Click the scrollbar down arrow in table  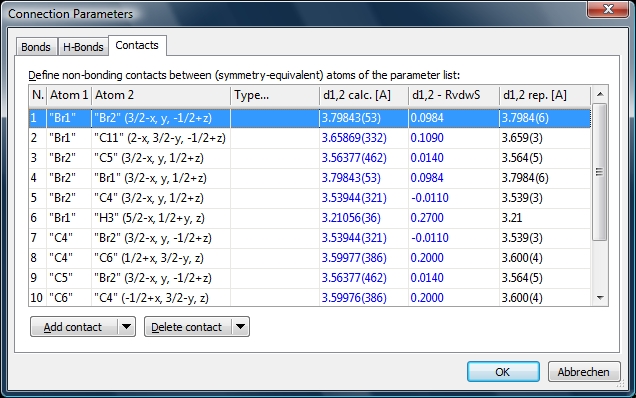(x=600, y=298)
